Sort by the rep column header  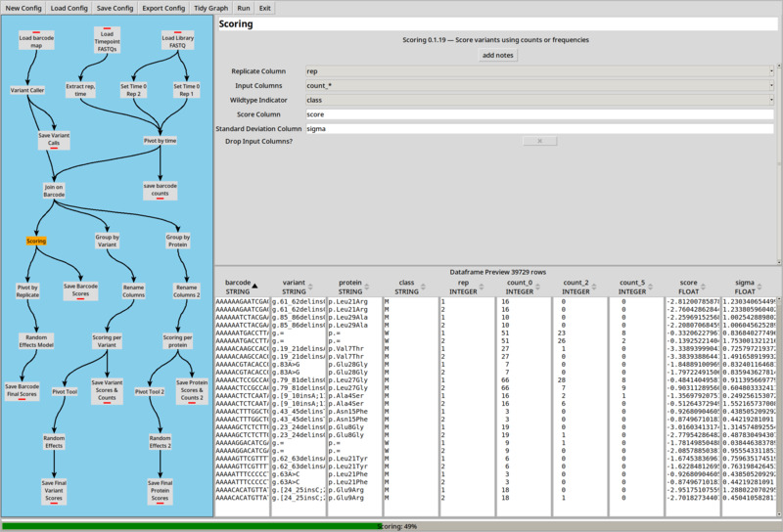(x=468, y=287)
